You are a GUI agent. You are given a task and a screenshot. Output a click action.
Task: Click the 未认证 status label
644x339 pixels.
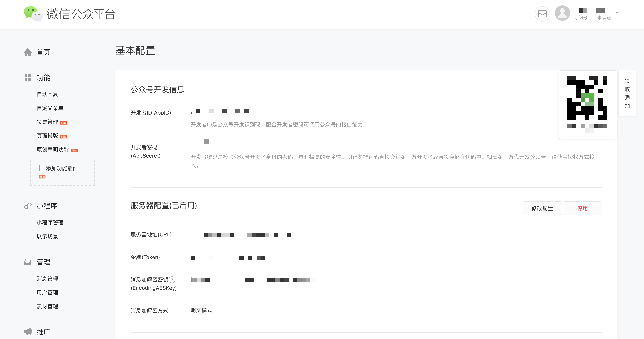[x=604, y=17]
